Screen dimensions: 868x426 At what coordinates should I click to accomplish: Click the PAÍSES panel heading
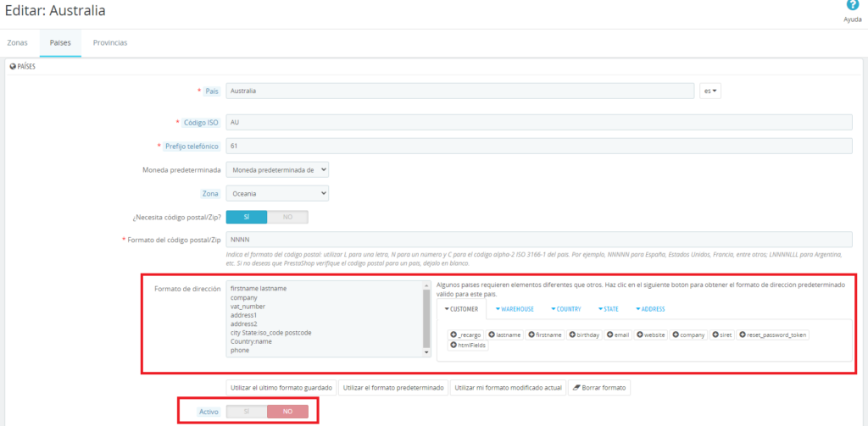point(23,66)
